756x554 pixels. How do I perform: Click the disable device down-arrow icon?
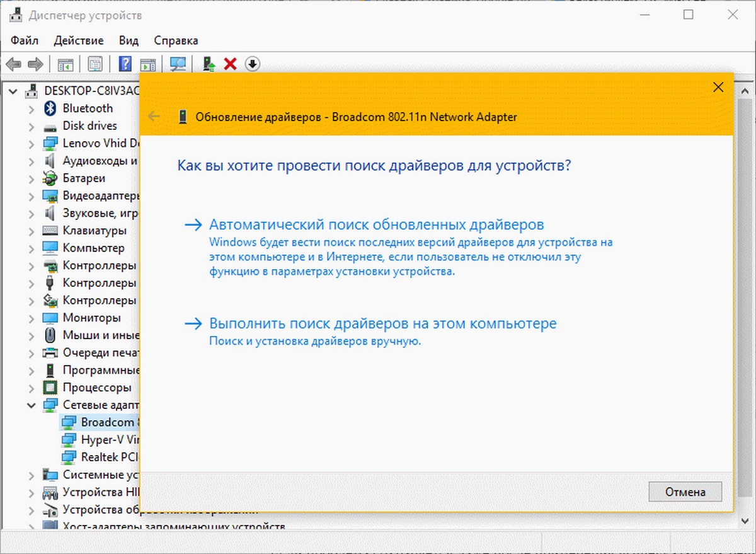(x=253, y=64)
